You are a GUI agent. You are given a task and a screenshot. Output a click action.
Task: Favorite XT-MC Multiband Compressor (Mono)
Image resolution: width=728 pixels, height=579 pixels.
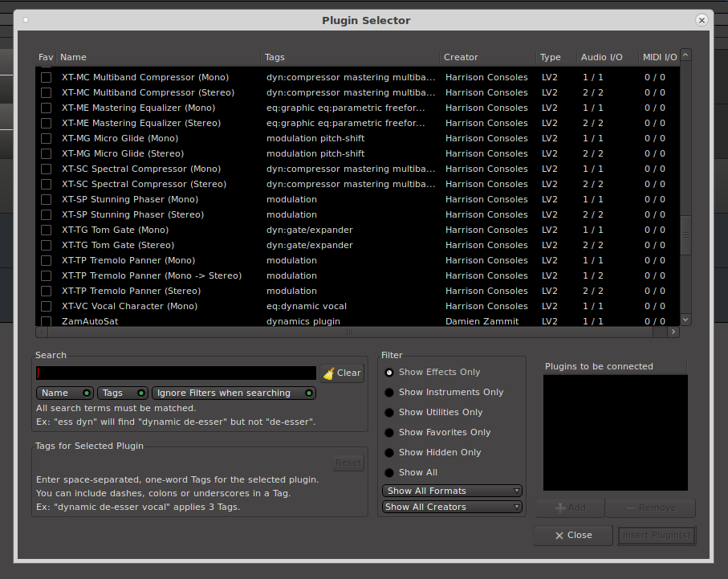(x=46, y=78)
